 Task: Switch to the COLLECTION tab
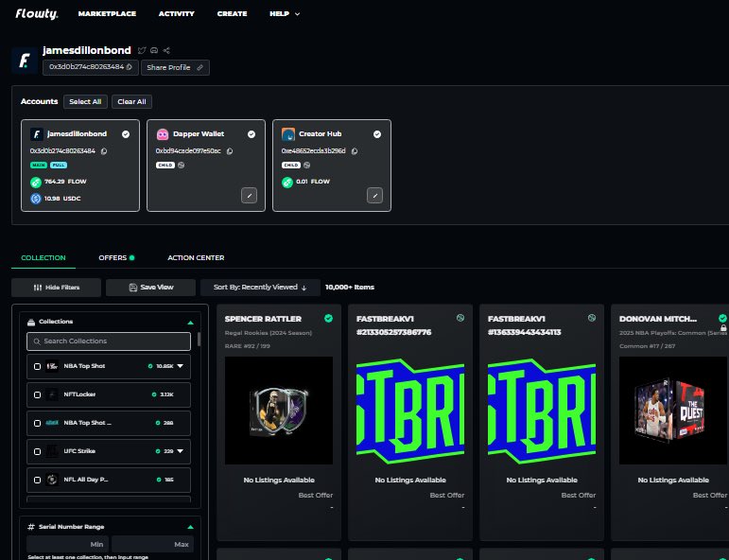tap(43, 257)
